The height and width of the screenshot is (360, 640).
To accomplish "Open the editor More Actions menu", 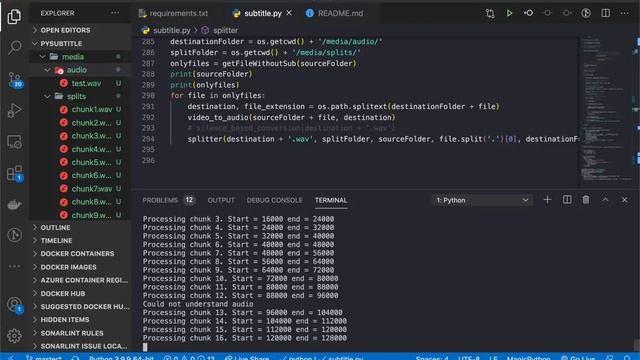I will point(624,13).
